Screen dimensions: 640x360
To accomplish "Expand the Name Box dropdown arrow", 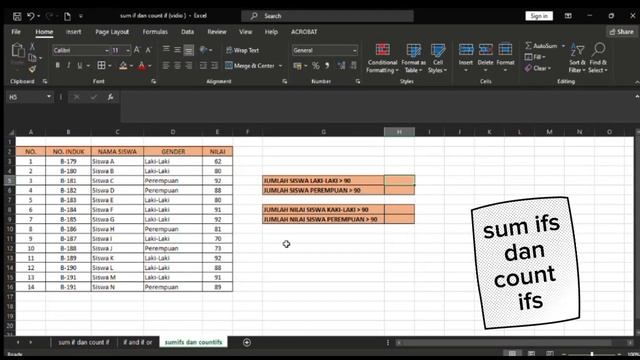I will pyautogui.click(x=49, y=97).
